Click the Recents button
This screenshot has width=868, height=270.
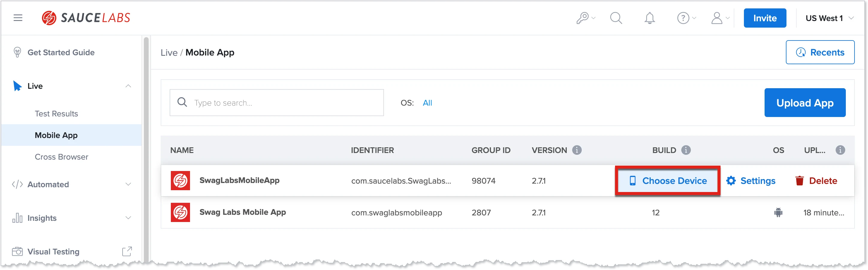tap(820, 52)
